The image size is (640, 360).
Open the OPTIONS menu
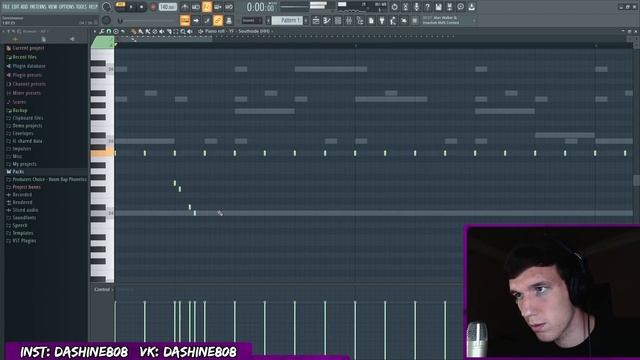pos(67,7)
